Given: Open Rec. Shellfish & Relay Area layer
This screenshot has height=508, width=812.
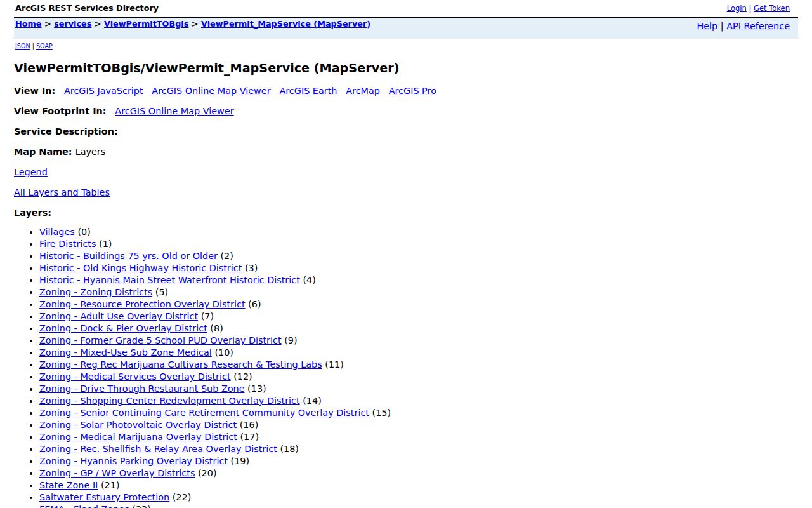Looking at the screenshot, I should (x=158, y=449).
